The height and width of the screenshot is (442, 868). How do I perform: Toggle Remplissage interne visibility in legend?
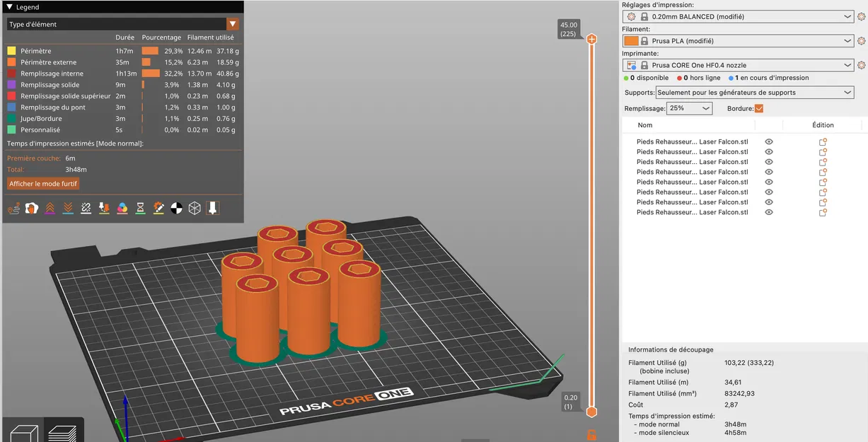(x=123, y=74)
